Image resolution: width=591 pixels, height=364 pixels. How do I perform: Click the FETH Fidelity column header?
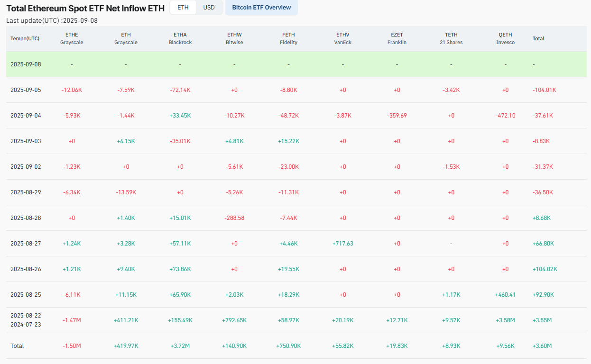[x=288, y=38]
